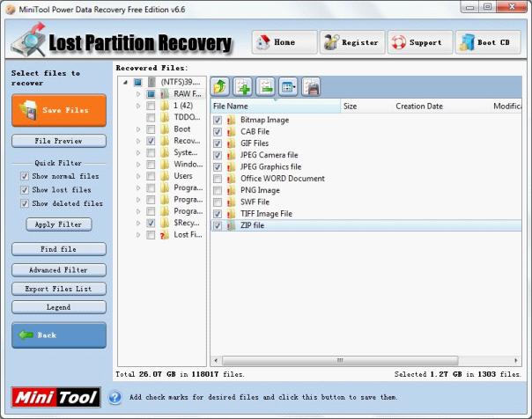The height and width of the screenshot is (419, 532).
Task: Expand the Windo... tree node
Action: tap(138, 165)
